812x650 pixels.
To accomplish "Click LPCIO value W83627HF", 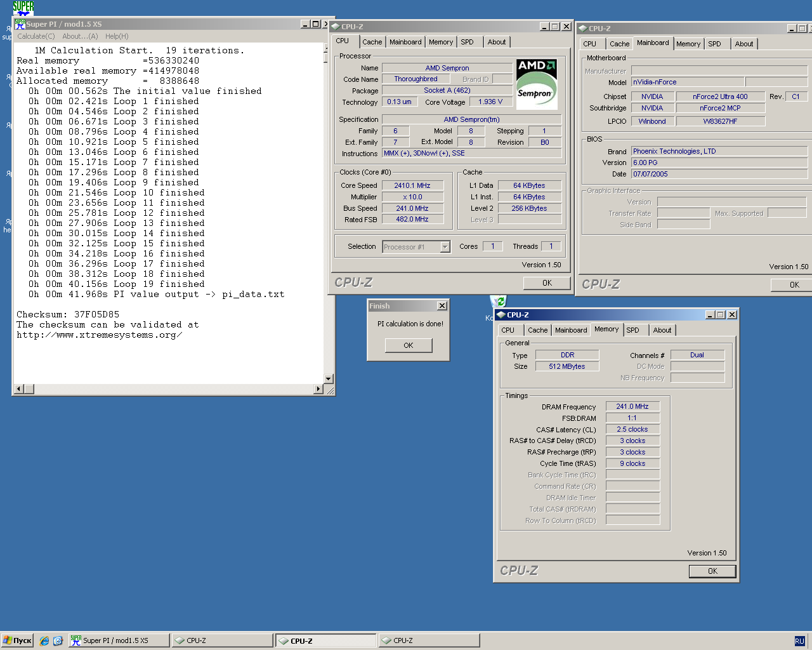I will [720, 121].
